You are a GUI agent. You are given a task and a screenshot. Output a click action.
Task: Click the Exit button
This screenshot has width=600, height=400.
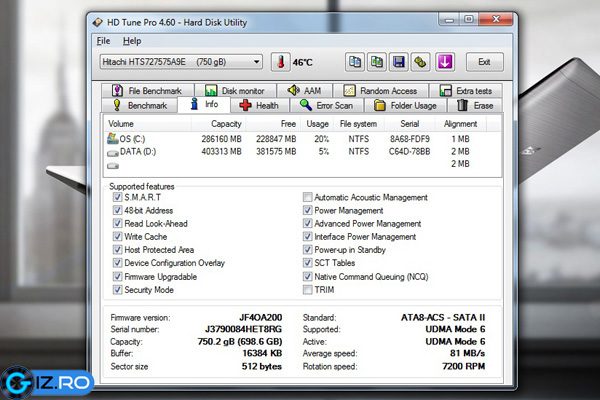click(484, 62)
